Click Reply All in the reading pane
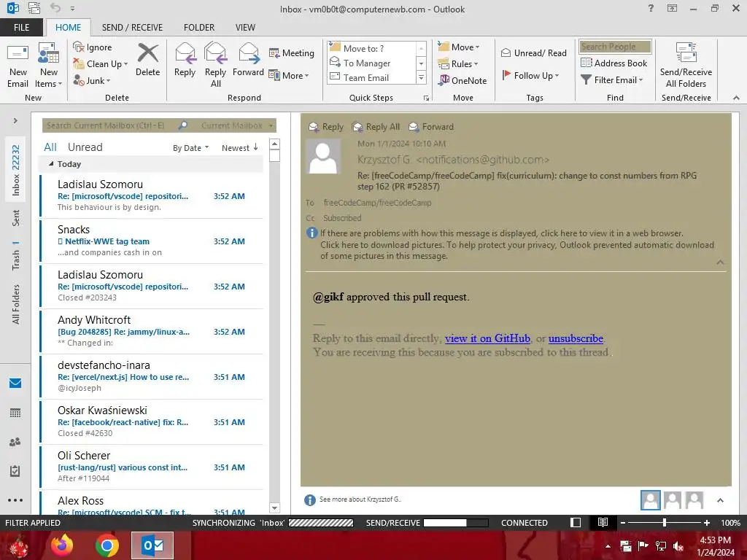Viewport: 747px width, 560px height. [x=376, y=127]
